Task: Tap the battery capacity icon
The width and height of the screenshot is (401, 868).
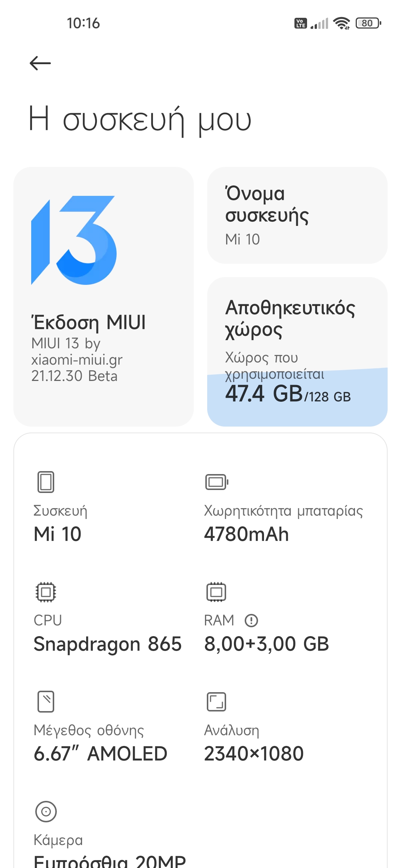Action: point(216,482)
